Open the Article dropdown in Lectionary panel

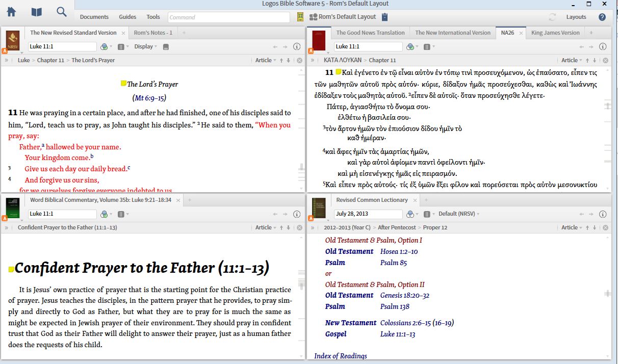(572, 227)
